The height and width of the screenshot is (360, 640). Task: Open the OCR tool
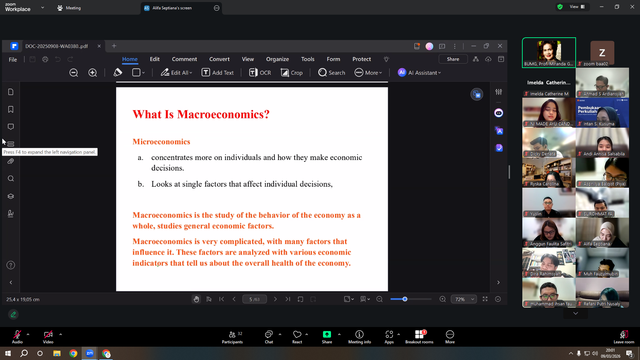click(x=260, y=73)
